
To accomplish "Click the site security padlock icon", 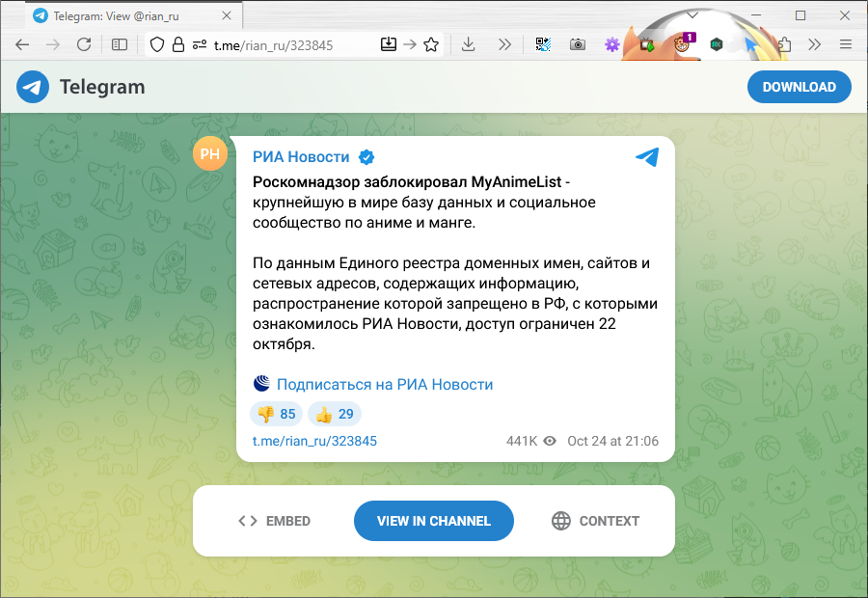I will [177, 44].
